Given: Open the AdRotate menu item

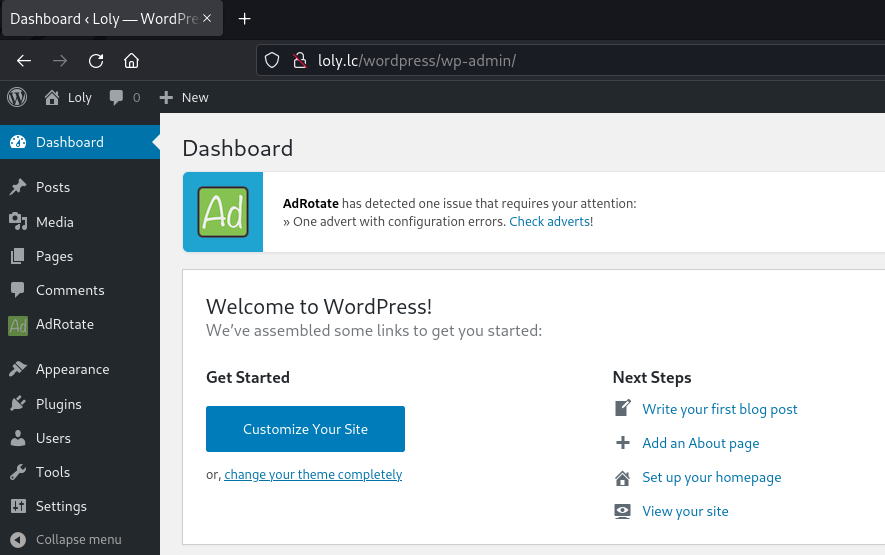Looking at the screenshot, I should coord(64,324).
